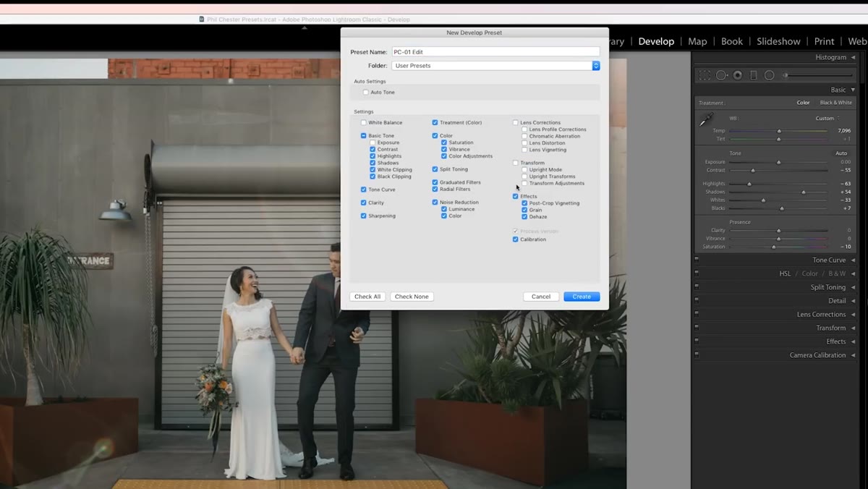868x489 pixels.
Task: Switch to the Slideshow module
Action: (778, 41)
